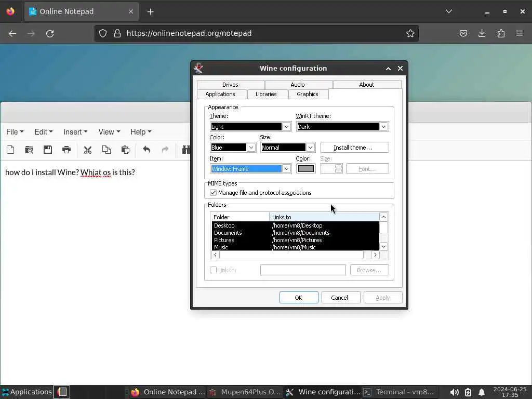532x399 pixels.
Task: Switch to Terminal window in taskbar
Action: coord(398,392)
